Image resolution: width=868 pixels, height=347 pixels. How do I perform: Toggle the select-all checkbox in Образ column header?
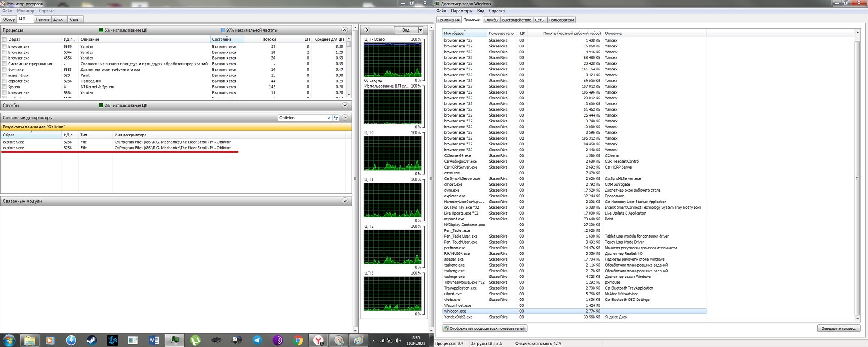pos(5,39)
